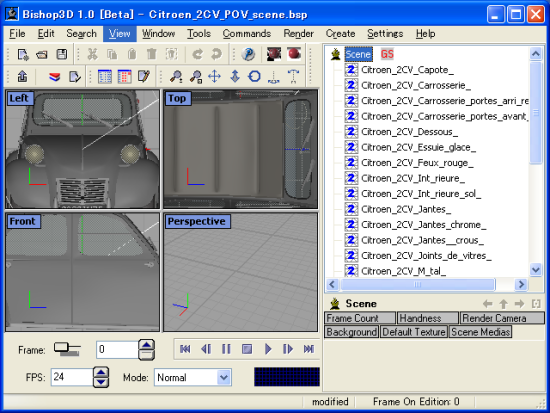The height and width of the screenshot is (413, 550).
Task: Select the four-arrow pan tool
Action: coord(215,76)
